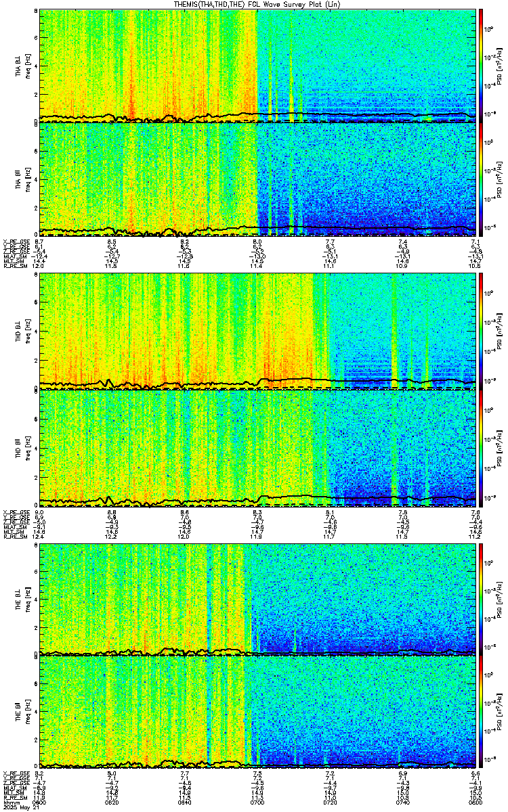Click the THD B-perpendicular spectrogram panel
The image size is (508, 812).
coord(257,332)
